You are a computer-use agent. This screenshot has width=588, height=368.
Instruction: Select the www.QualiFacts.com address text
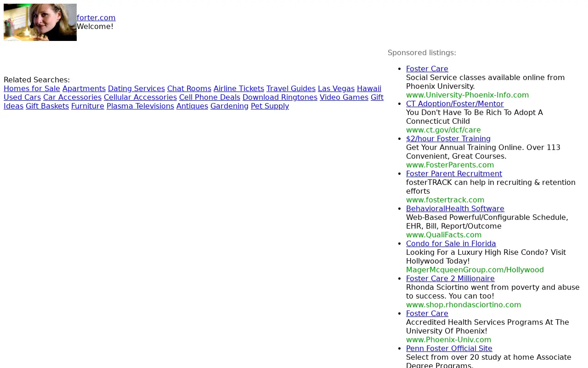pos(444,235)
